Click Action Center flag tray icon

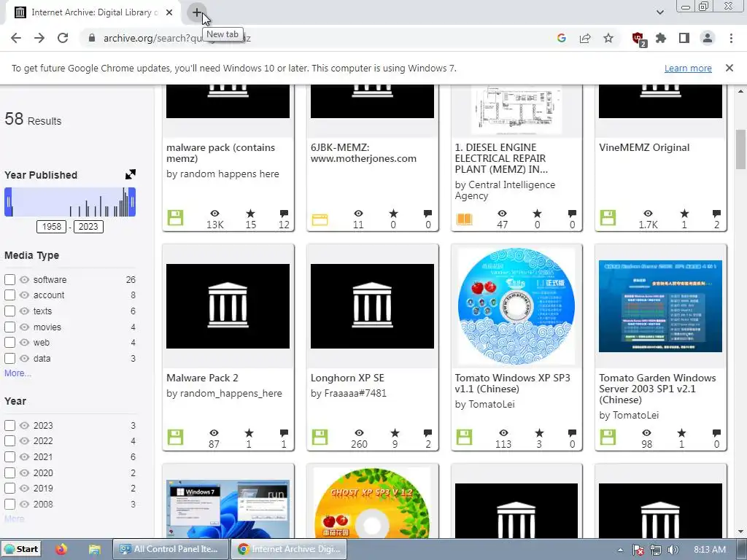click(638, 550)
